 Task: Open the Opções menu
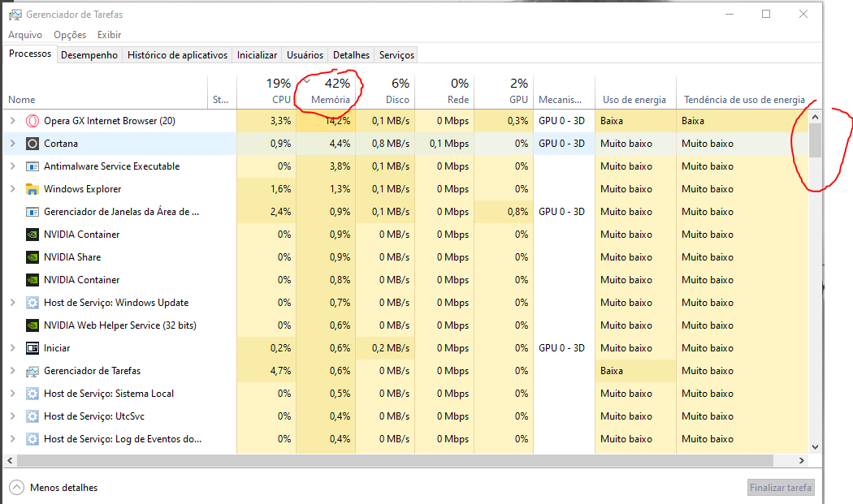(70, 35)
